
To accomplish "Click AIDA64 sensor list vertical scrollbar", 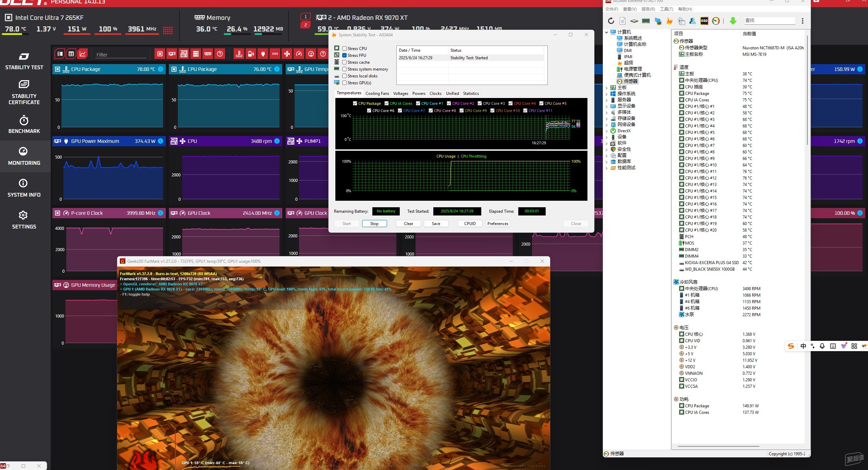I will click(807, 90).
